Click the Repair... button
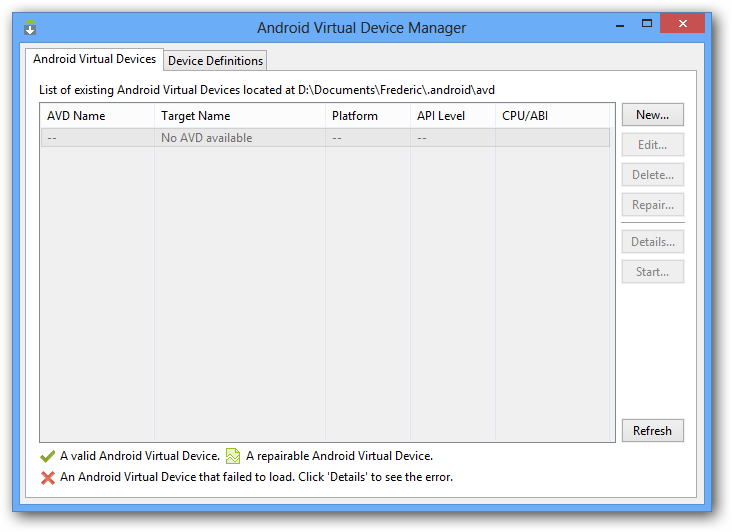This screenshot has height=532, width=732. (x=652, y=205)
